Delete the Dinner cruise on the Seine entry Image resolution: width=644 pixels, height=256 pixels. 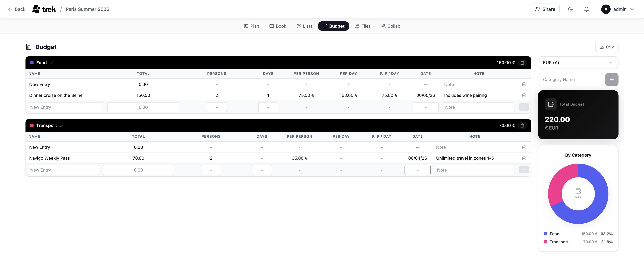tap(524, 95)
